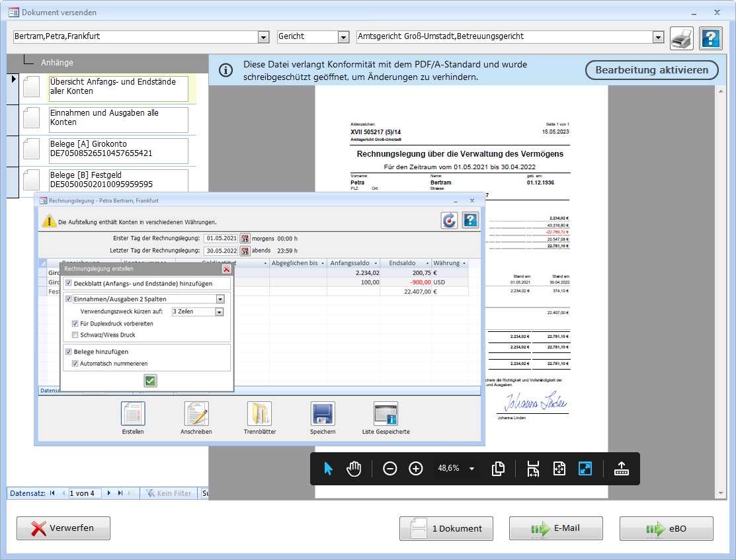This screenshot has width=736, height=560.
Task: Send via the E-Mail button
Action: coord(556,528)
